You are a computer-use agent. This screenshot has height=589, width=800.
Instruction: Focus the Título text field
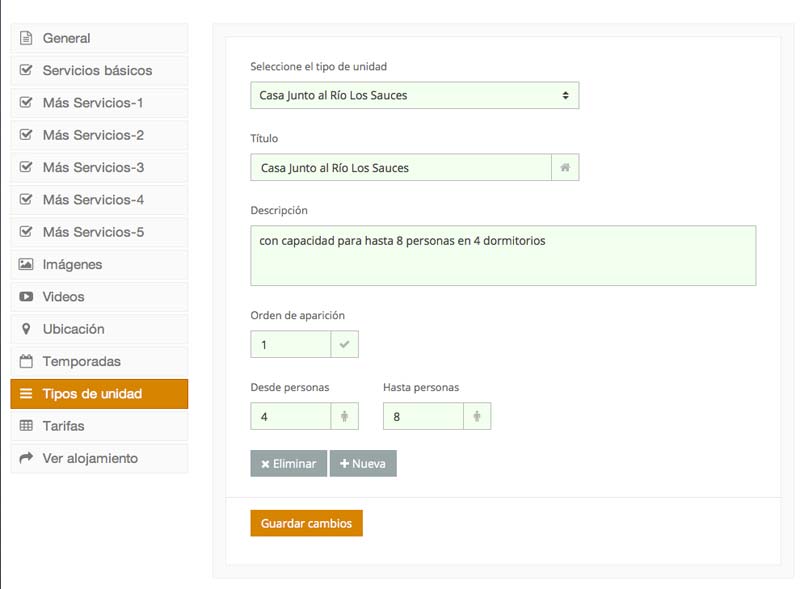click(401, 167)
